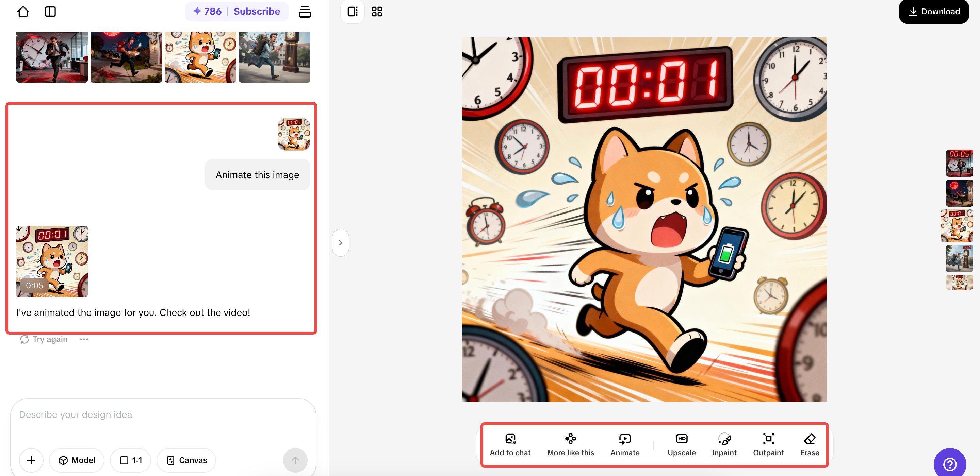This screenshot has width=980, height=476.
Task: Upscale the image to HD
Action: (x=681, y=444)
